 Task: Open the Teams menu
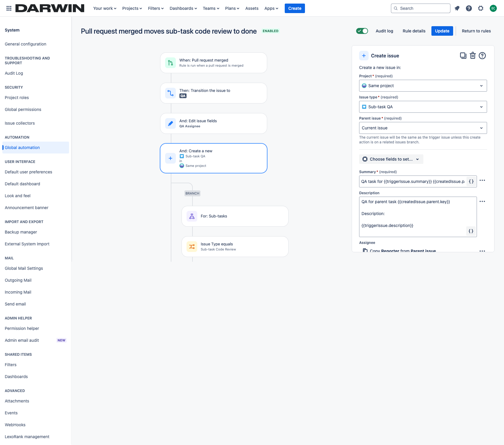[211, 8]
